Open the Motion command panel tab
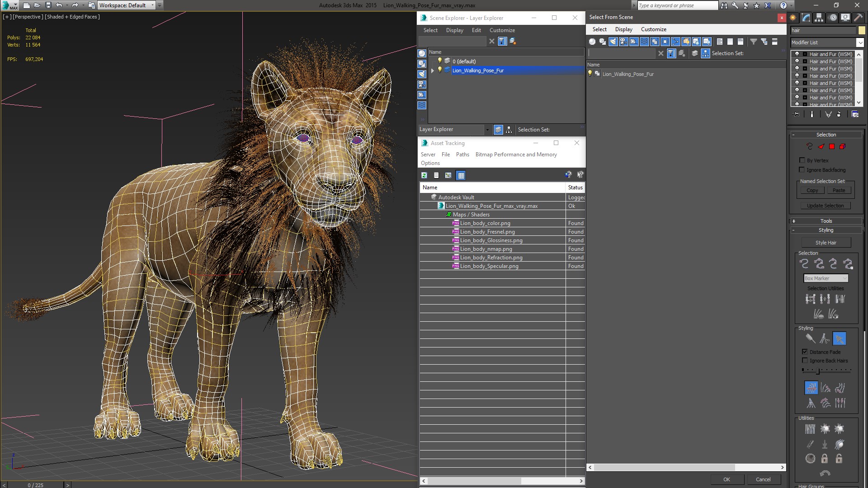This screenshot has width=868, height=488. [x=832, y=18]
